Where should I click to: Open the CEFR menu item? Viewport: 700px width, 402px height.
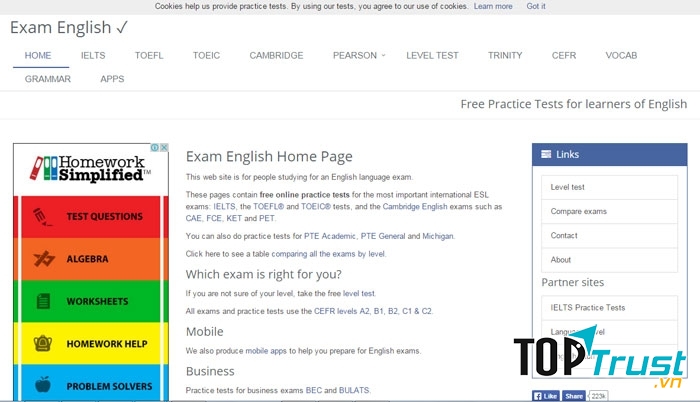[564, 55]
